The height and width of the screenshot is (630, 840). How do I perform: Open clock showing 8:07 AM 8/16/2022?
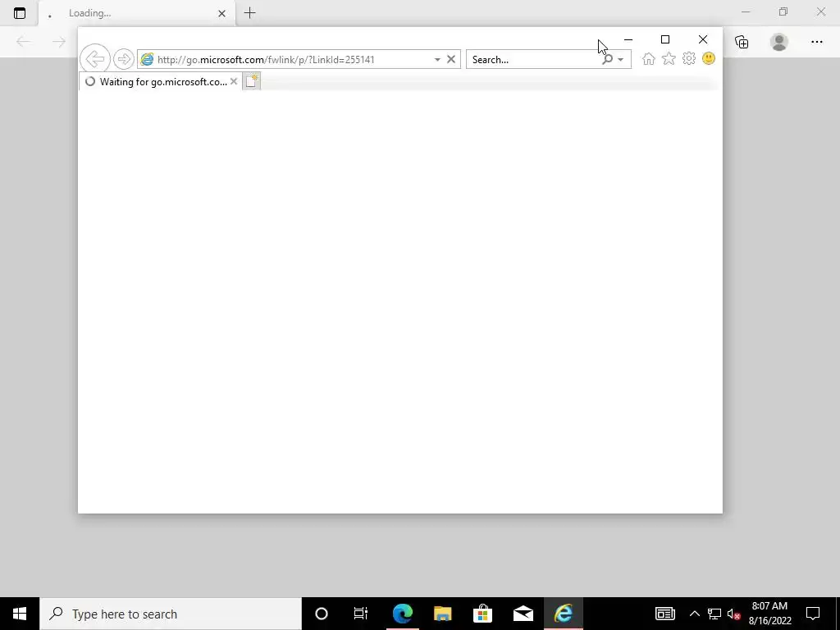(769, 614)
